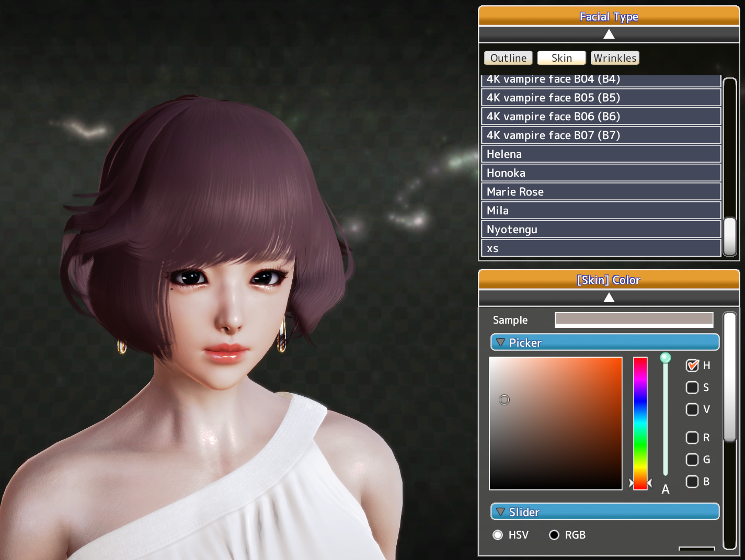745x560 pixels.
Task: Enable the V value checkbox
Action: (x=692, y=409)
